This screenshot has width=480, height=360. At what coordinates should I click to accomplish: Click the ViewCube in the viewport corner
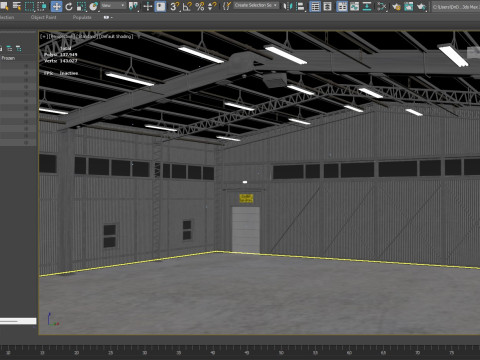point(473,53)
